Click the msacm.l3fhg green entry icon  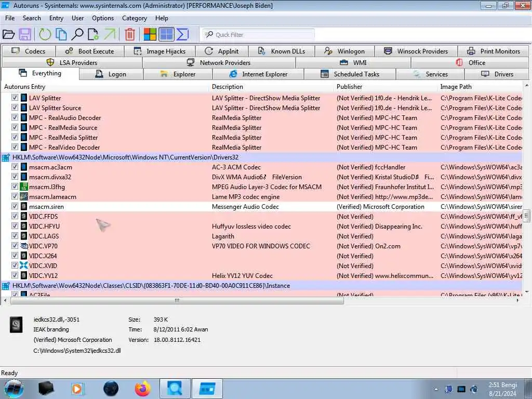24,187
